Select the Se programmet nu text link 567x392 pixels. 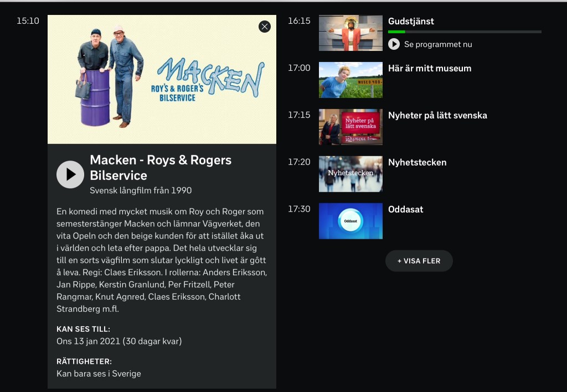tap(438, 44)
